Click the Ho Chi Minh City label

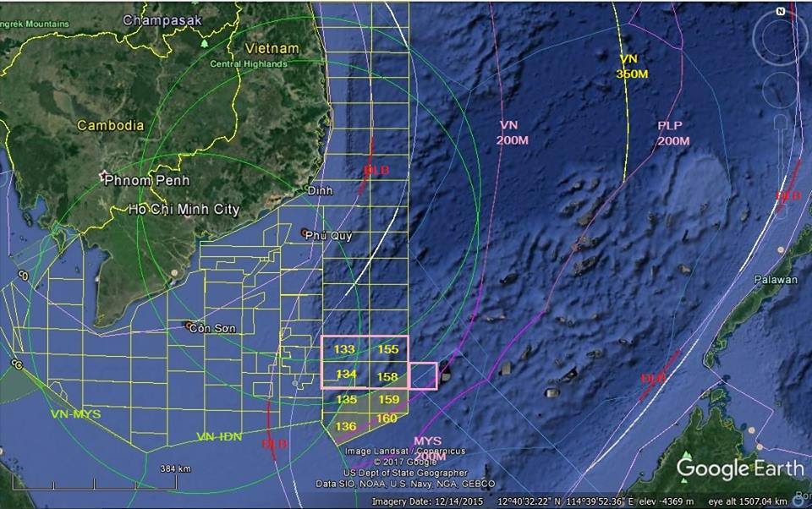184,209
